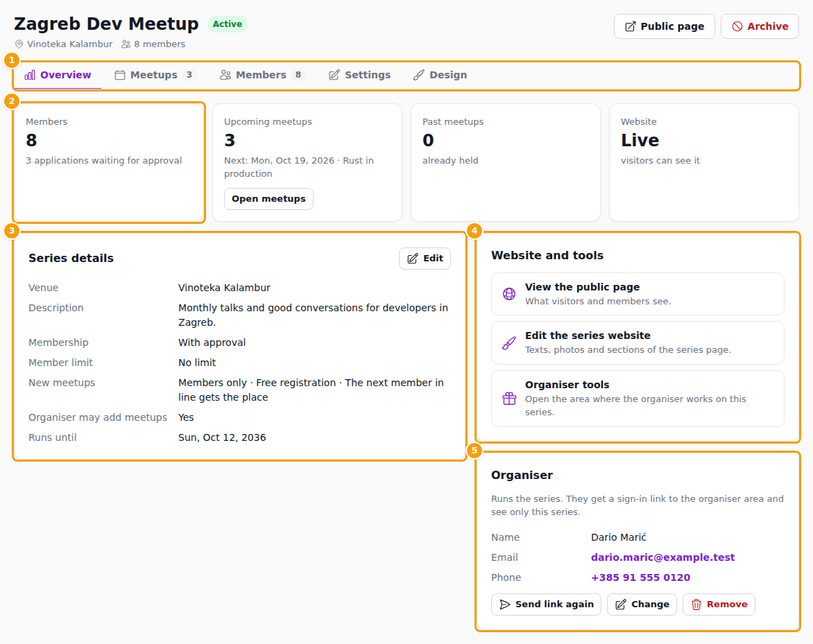
Task: Click the globe icon for View the public page
Action: point(509,294)
